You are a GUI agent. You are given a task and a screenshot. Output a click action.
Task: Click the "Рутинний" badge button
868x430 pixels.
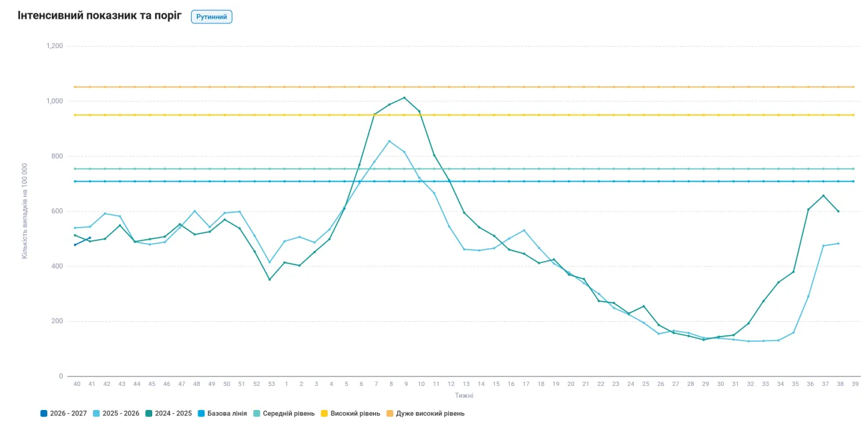(x=212, y=17)
